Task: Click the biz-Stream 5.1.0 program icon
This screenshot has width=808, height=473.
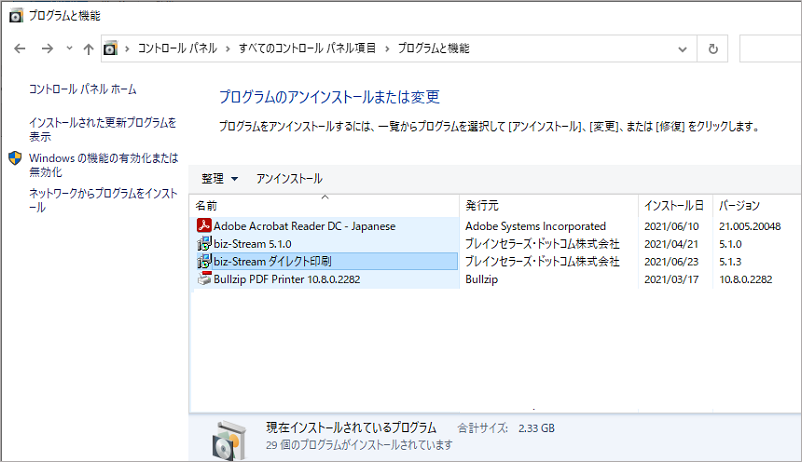Action: (205, 244)
